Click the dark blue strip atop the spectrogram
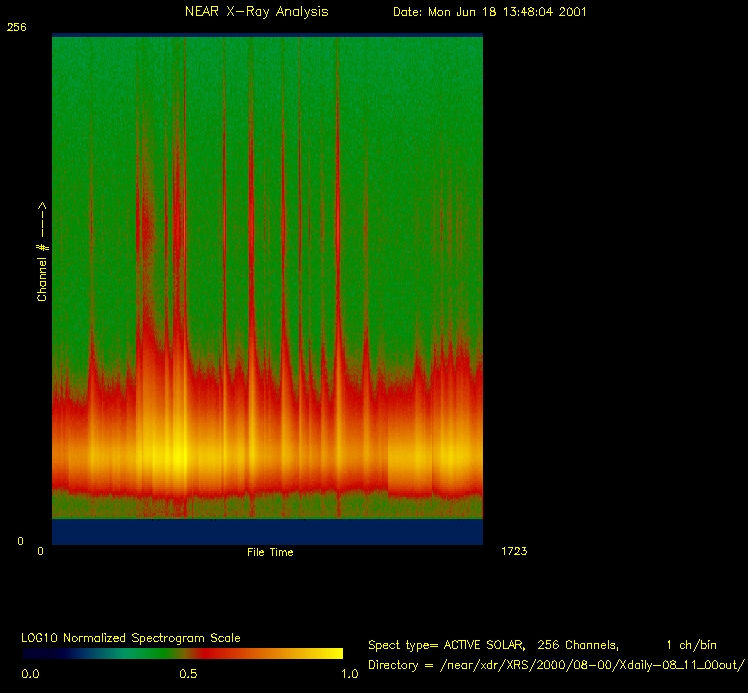 click(267, 35)
